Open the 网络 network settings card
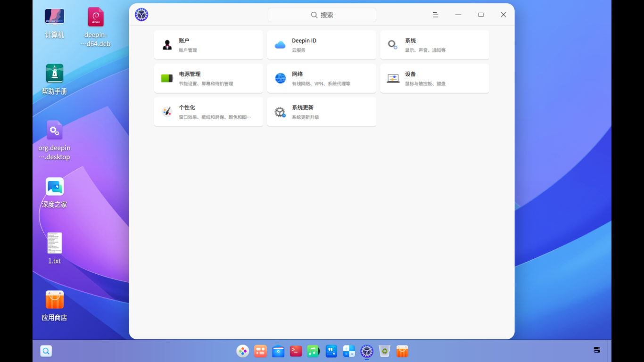644x362 pixels. pyautogui.click(x=322, y=79)
